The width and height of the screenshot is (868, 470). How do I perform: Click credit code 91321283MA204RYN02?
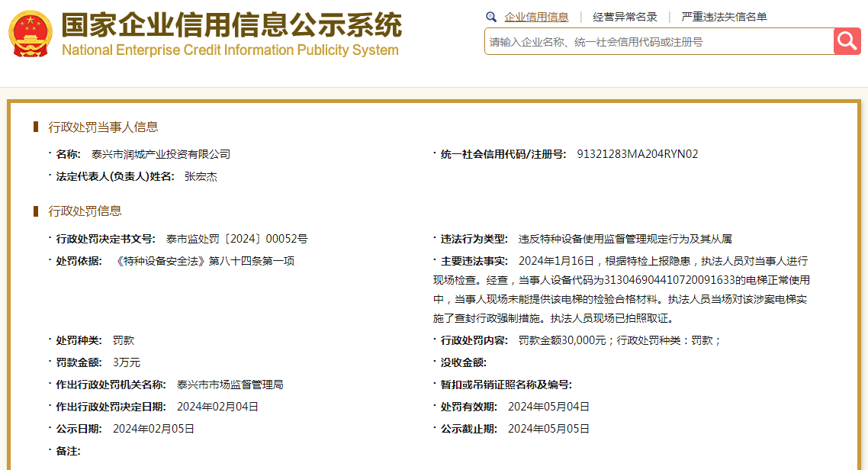pos(638,154)
